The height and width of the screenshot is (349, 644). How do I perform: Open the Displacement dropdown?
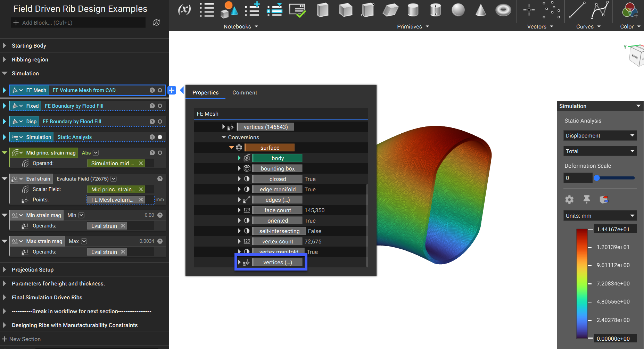coord(600,135)
